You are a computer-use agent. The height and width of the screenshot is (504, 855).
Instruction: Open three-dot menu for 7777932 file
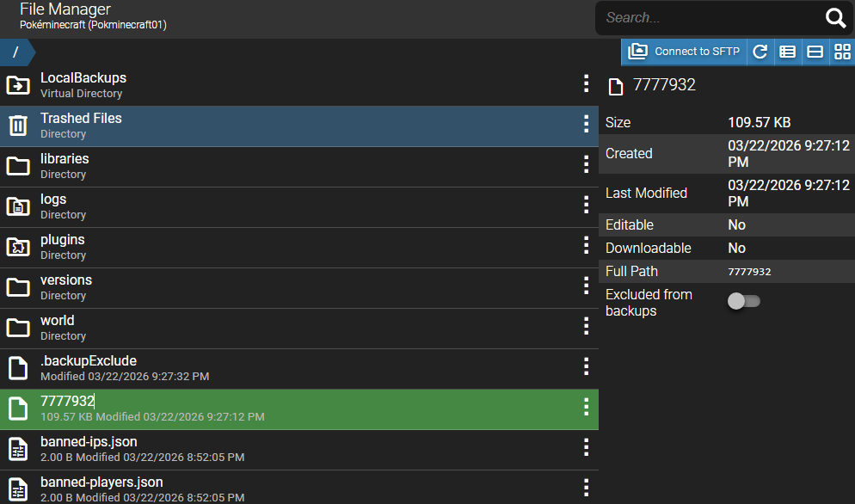[586, 407]
